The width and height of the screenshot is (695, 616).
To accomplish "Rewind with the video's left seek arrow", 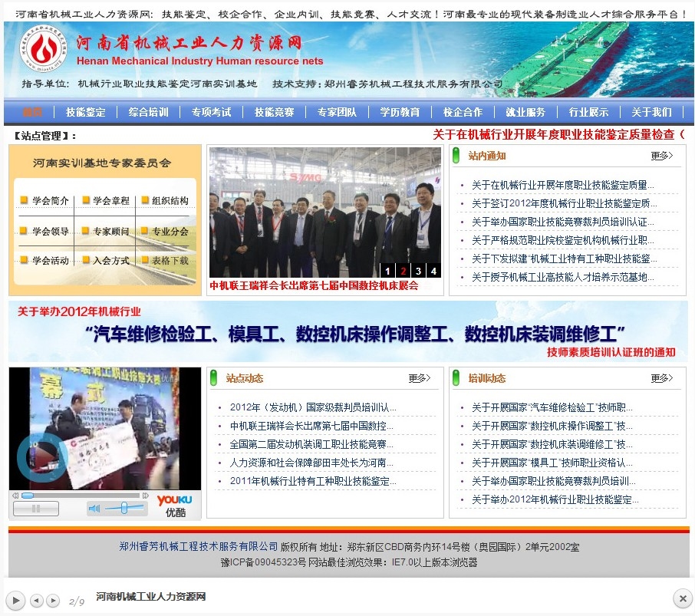I will point(15,496).
